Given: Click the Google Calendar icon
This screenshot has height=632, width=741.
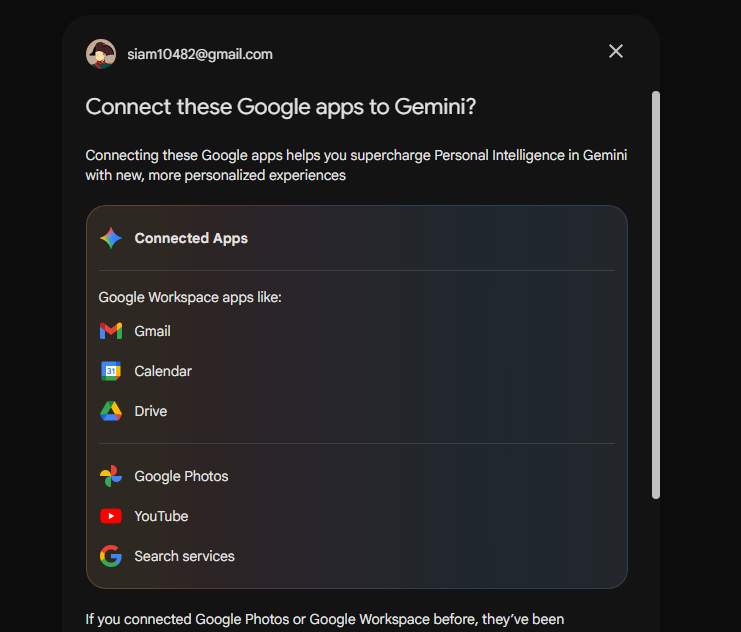Looking at the screenshot, I should [x=111, y=371].
